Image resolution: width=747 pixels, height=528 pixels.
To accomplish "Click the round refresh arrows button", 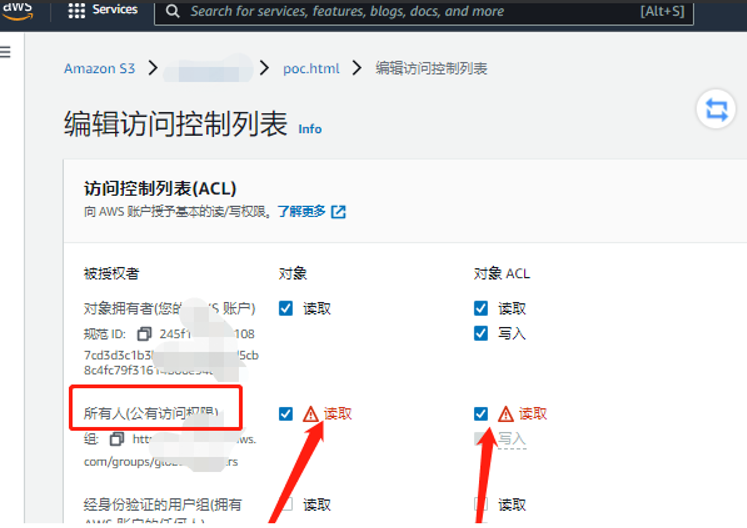I will [716, 110].
